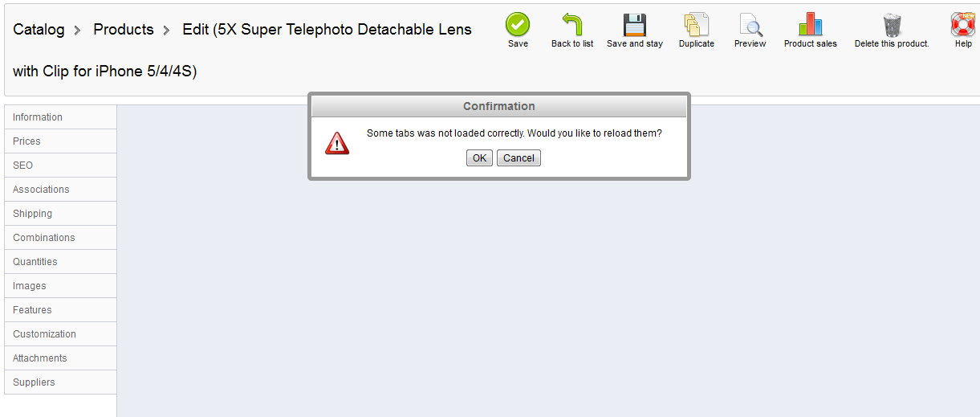Open the product Preview icon
This screenshot has height=417, width=980.
click(x=750, y=25)
